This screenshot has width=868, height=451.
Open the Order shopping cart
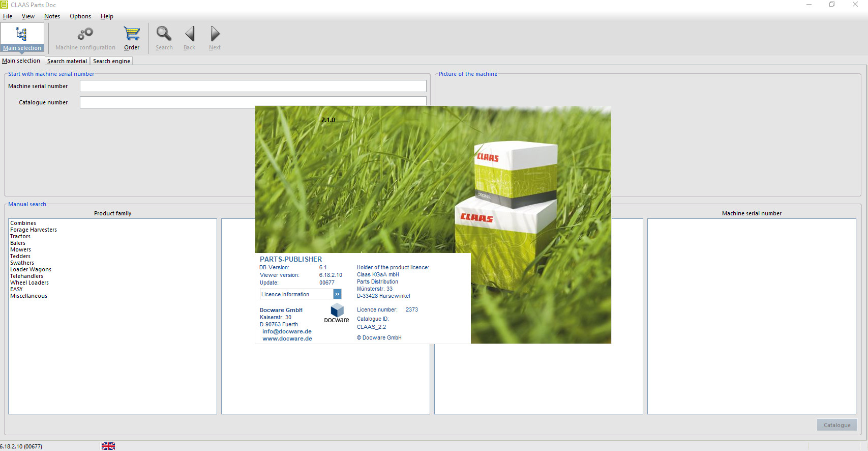(132, 34)
